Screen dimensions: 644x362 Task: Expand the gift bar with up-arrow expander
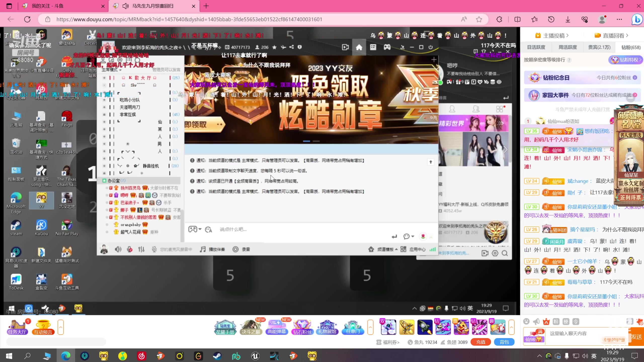pos(511,327)
